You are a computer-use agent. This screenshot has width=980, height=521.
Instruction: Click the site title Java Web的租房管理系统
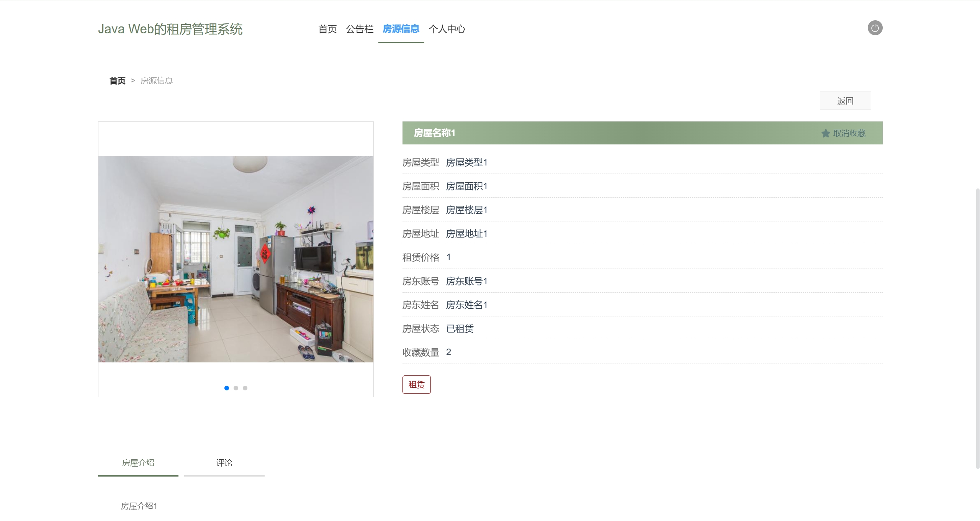pos(170,29)
